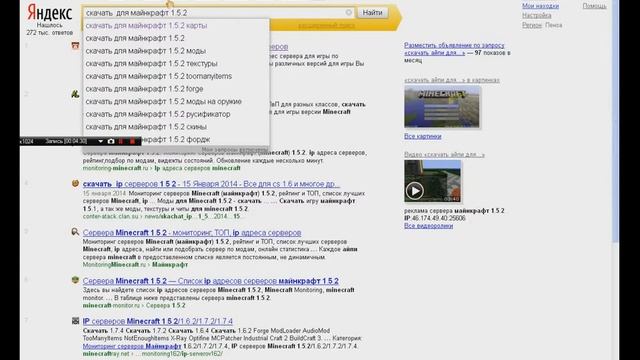Click the favicon of the fourth search result

[x=75, y=183]
